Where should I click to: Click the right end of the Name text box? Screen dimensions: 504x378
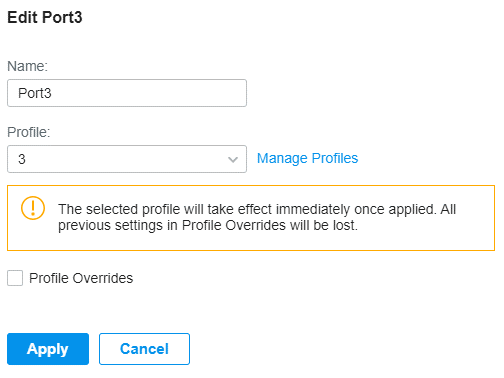coord(233,93)
